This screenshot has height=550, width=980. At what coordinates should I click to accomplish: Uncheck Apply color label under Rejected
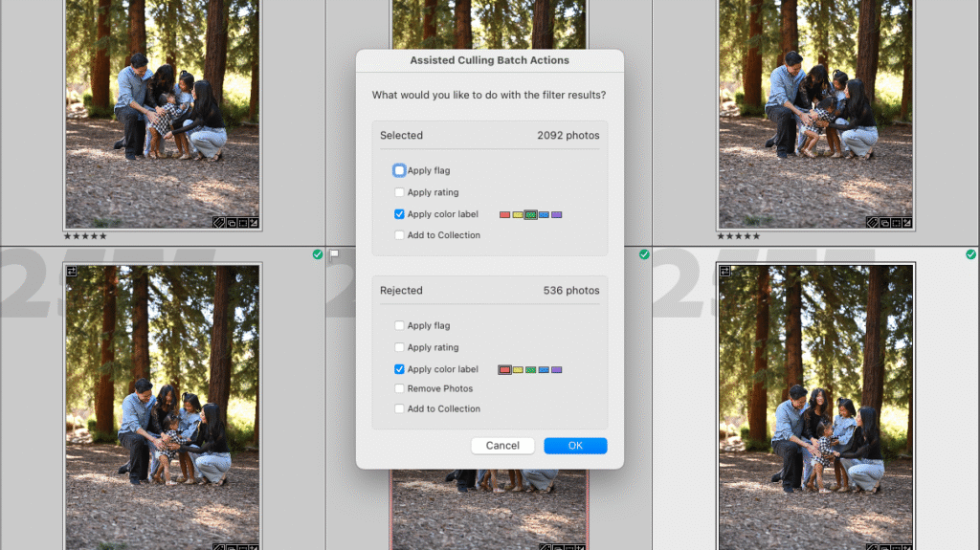(x=399, y=369)
